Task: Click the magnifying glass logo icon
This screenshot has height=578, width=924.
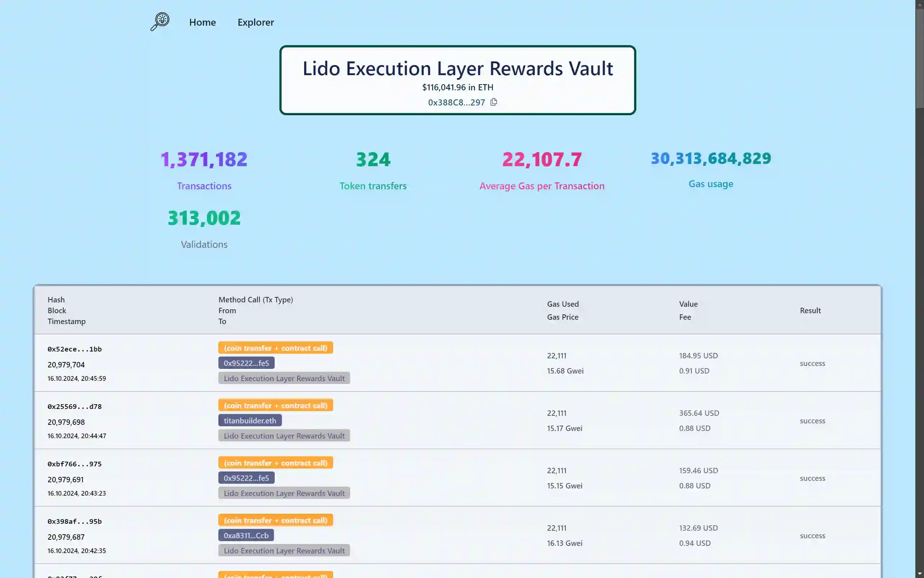Action: coord(160,22)
